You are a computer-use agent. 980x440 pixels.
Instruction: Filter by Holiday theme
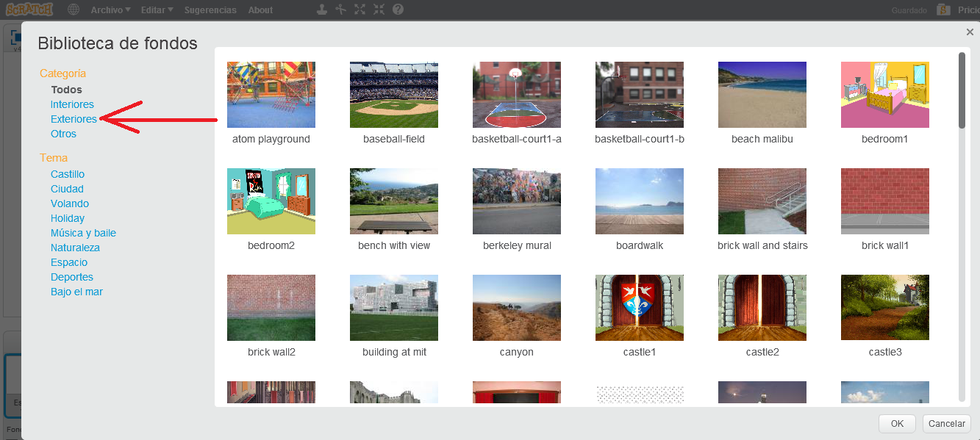click(68, 218)
